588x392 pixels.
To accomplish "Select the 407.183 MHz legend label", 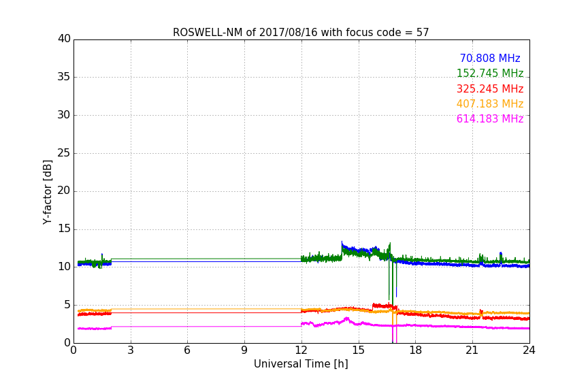I will (490, 104).
